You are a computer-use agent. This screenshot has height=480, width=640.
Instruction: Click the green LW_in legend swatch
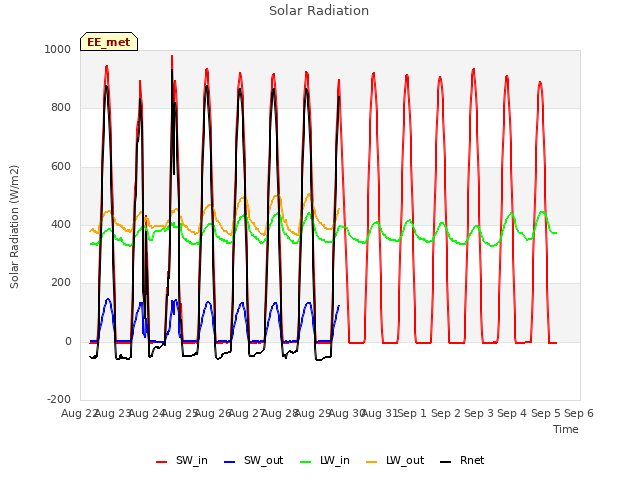click(306, 462)
